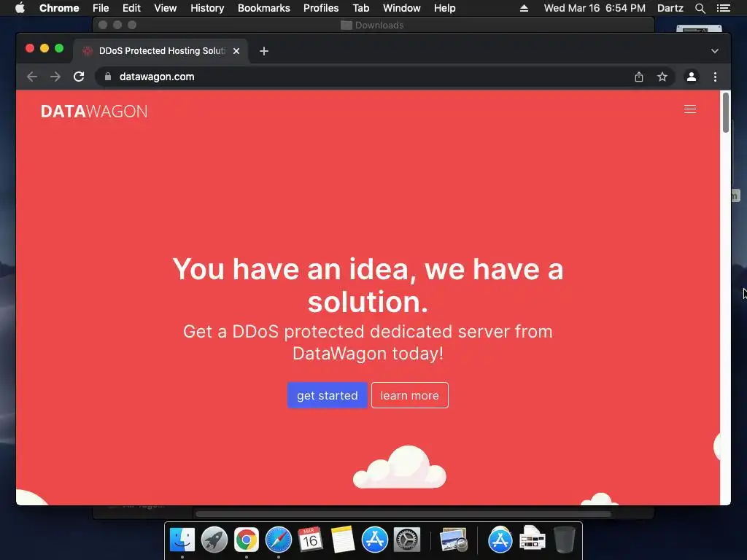Open the blue App Store icon left of System Preferences
Viewport: 747px width, 560px height.
point(375,540)
